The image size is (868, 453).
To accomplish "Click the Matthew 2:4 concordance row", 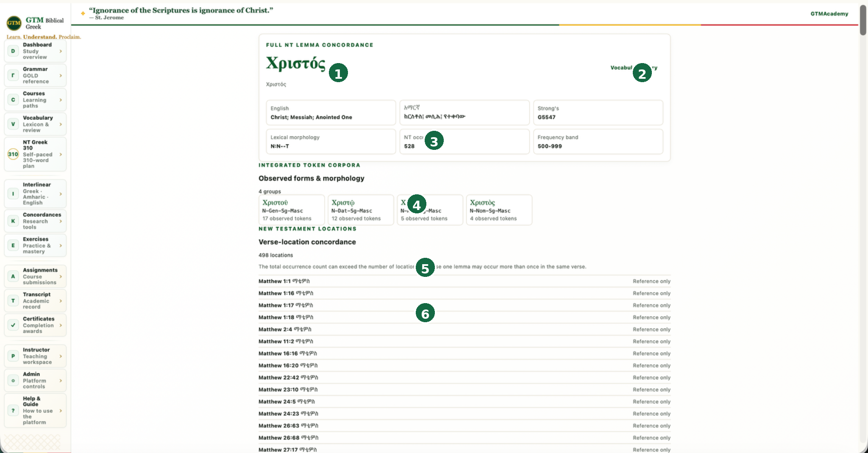I will click(x=465, y=329).
